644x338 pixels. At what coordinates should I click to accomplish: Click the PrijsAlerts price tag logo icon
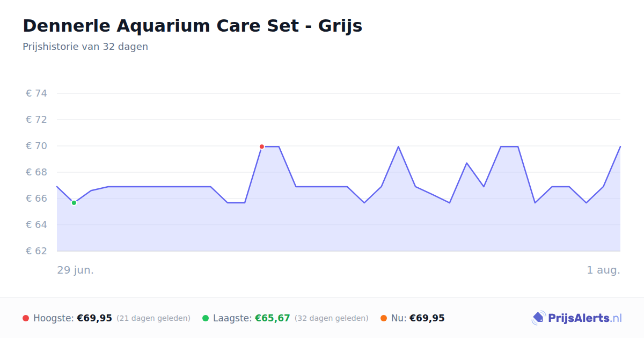[x=538, y=318]
